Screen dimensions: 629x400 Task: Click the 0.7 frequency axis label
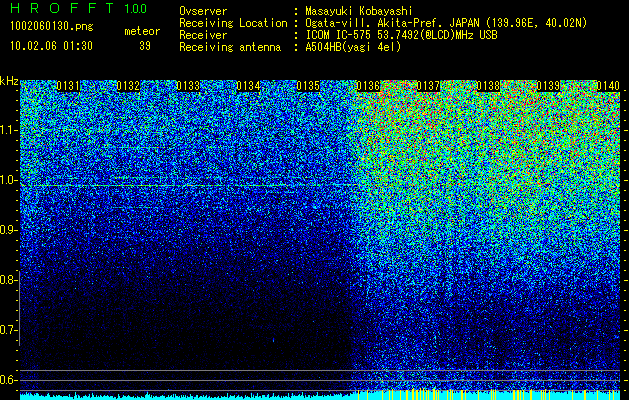[x=7, y=330]
